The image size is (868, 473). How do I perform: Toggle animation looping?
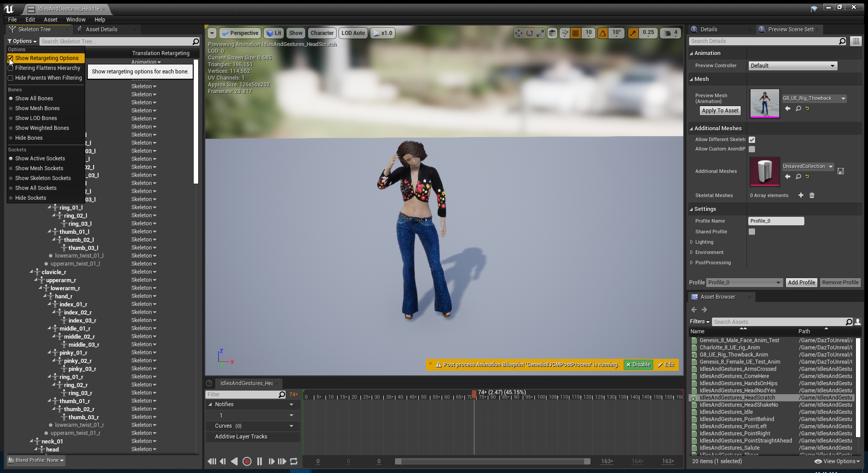(x=294, y=461)
